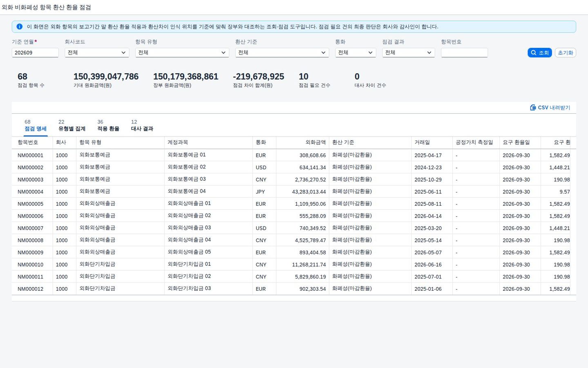Screen dimensions: 588x368
Task: Click the blue info icon in the notice banner
Action: point(19,27)
